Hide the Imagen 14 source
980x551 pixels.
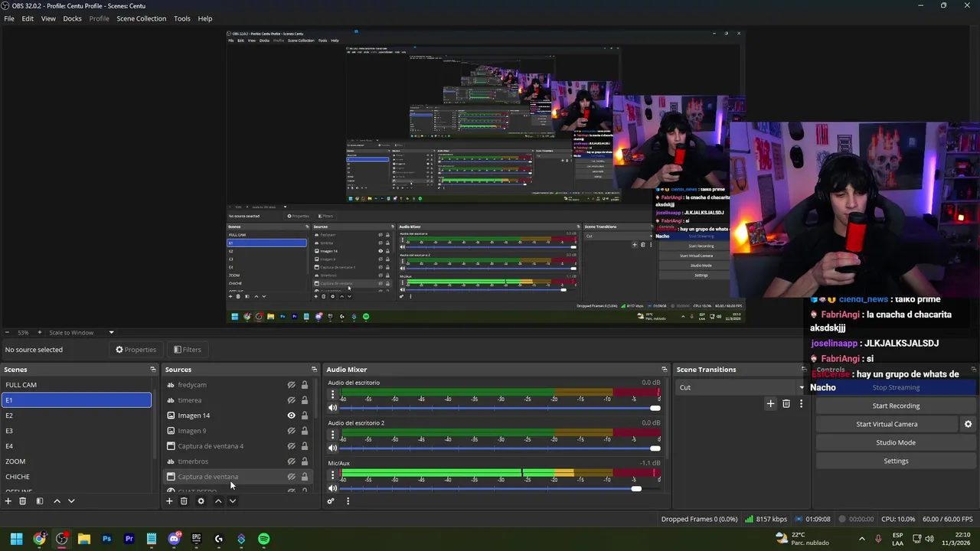tap(291, 416)
